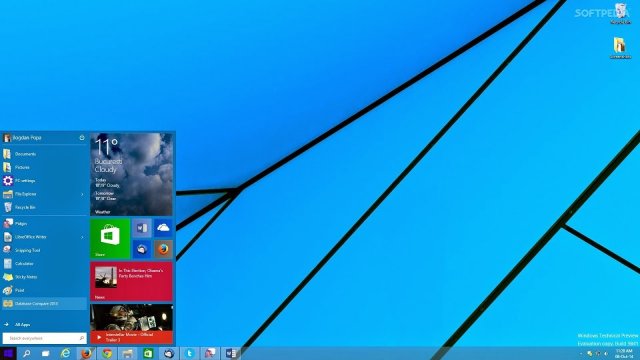Viewport: 640px width, 360px height.
Task: Open Google Chrome from the taskbar
Action: [x=107, y=353]
